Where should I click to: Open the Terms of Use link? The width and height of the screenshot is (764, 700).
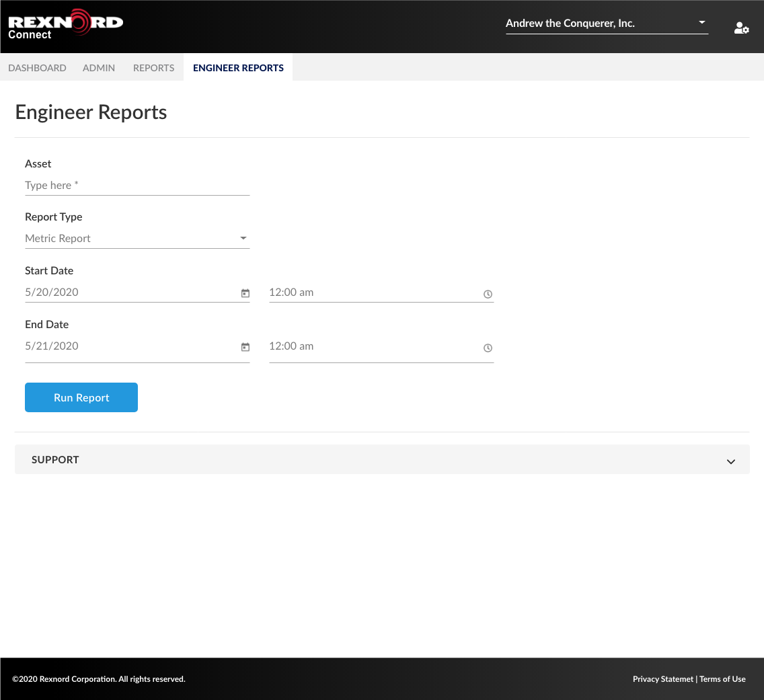pos(722,679)
